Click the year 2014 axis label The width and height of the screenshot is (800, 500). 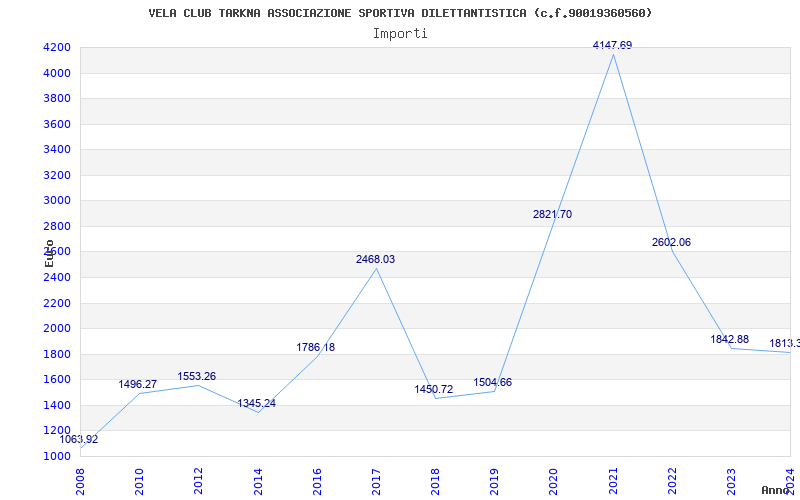[x=258, y=482]
